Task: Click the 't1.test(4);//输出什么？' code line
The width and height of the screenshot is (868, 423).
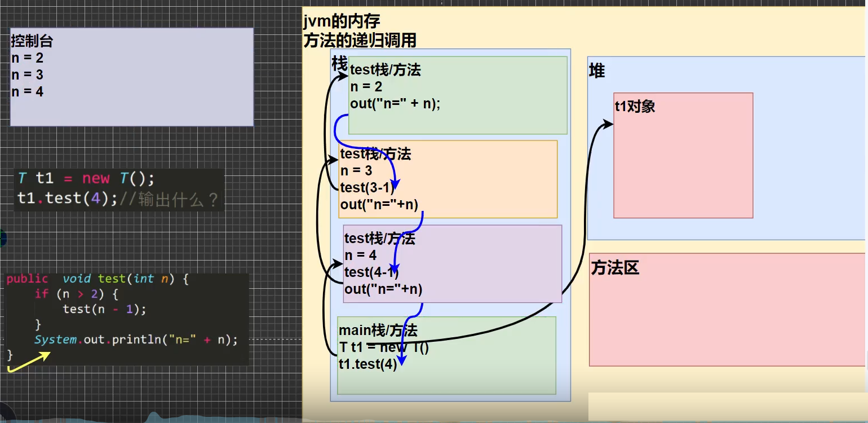Action: pyautogui.click(x=118, y=199)
